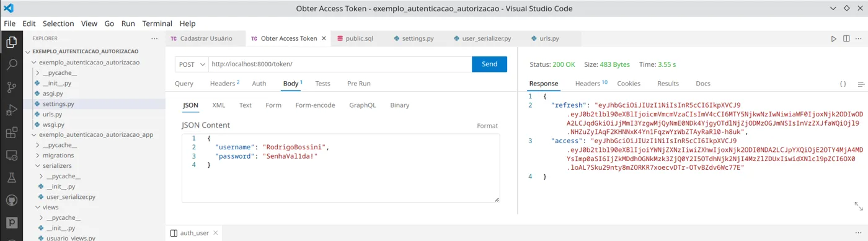This screenshot has height=241, width=868.
Task: Open the Search view in activity bar
Action: [11, 64]
